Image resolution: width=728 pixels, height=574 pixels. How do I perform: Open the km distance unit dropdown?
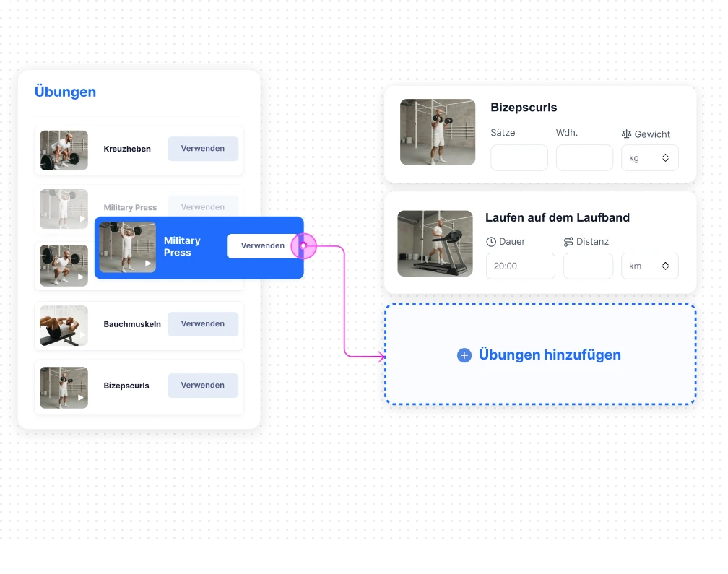[649, 266]
